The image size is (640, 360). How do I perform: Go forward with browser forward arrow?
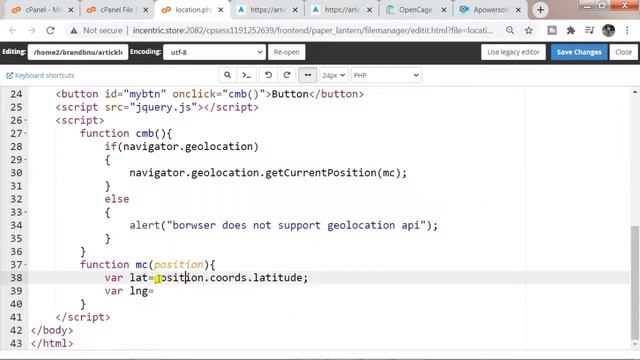coord(31,30)
